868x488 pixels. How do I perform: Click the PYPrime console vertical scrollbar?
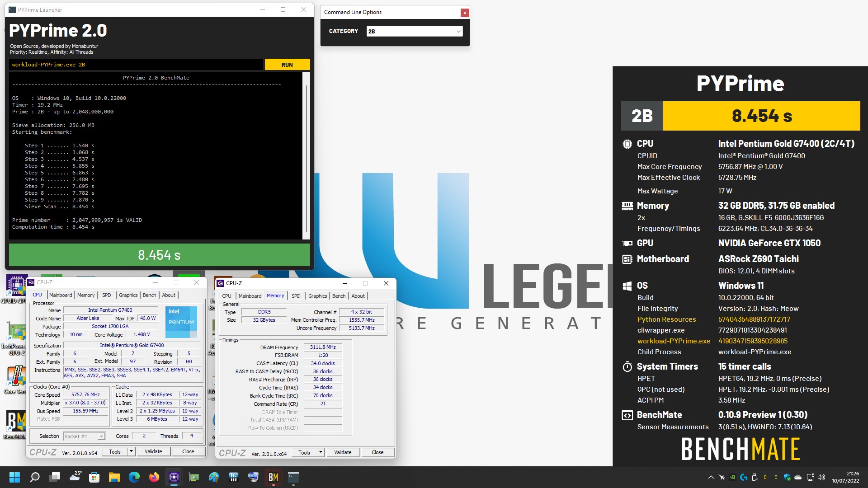[x=307, y=156]
